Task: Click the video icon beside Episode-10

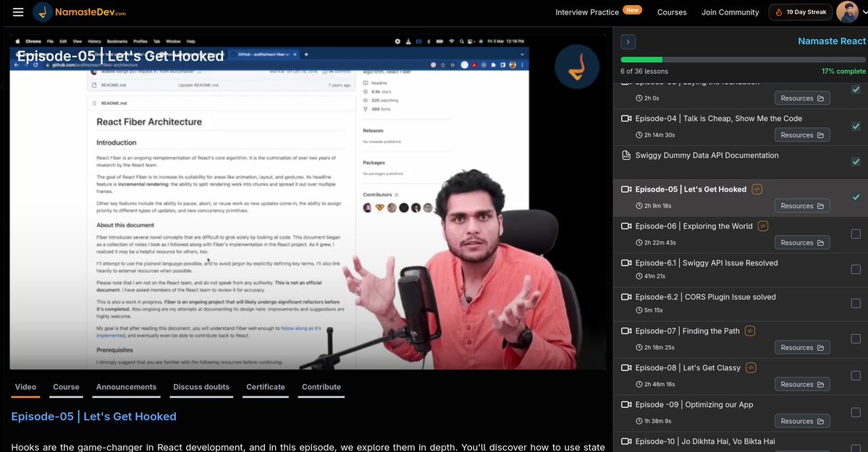Action: coord(626,441)
